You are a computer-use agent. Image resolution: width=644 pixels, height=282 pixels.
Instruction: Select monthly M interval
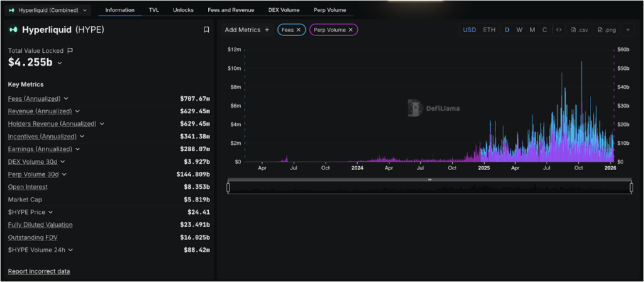click(532, 30)
